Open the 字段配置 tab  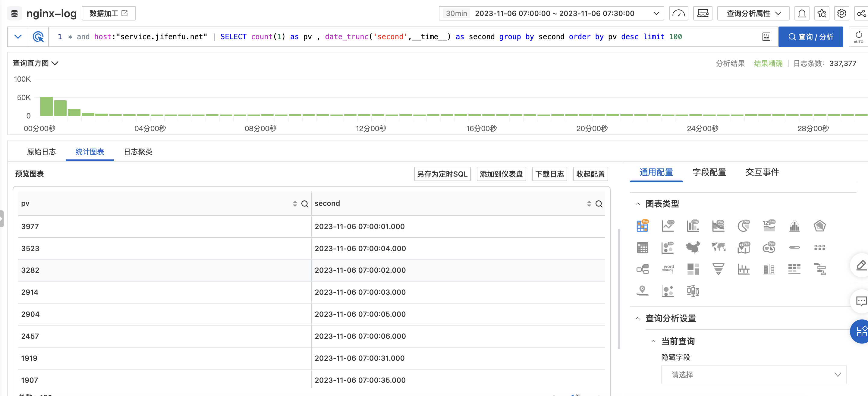point(709,172)
